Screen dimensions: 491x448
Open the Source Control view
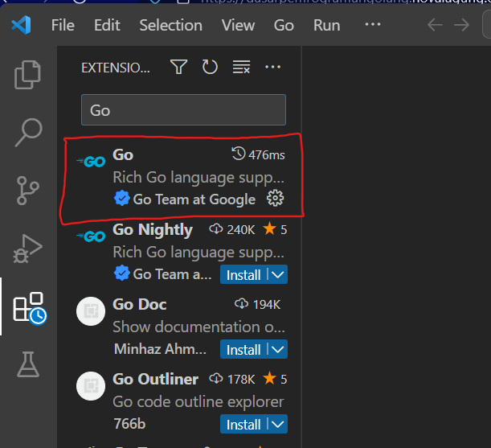click(x=28, y=191)
